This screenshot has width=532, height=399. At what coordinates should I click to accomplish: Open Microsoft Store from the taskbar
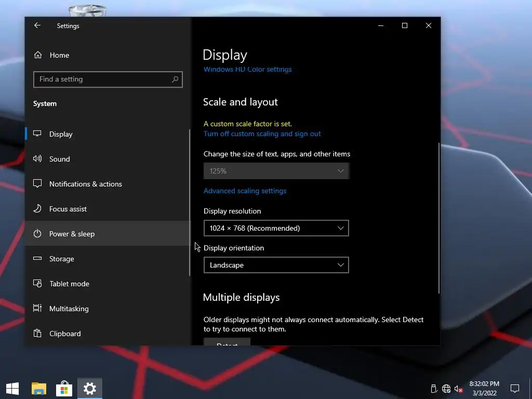(64, 389)
